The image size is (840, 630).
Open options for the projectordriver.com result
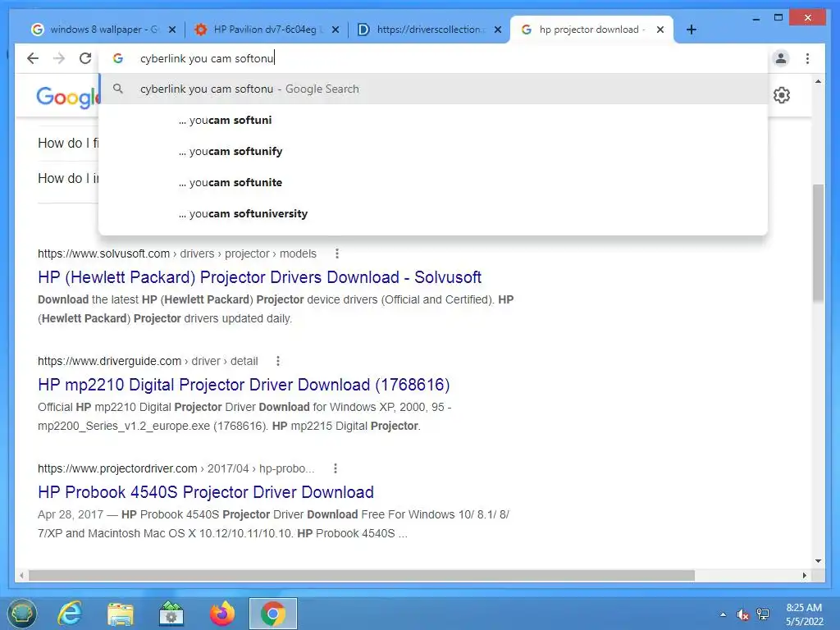pyautogui.click(x=335, y=468)
